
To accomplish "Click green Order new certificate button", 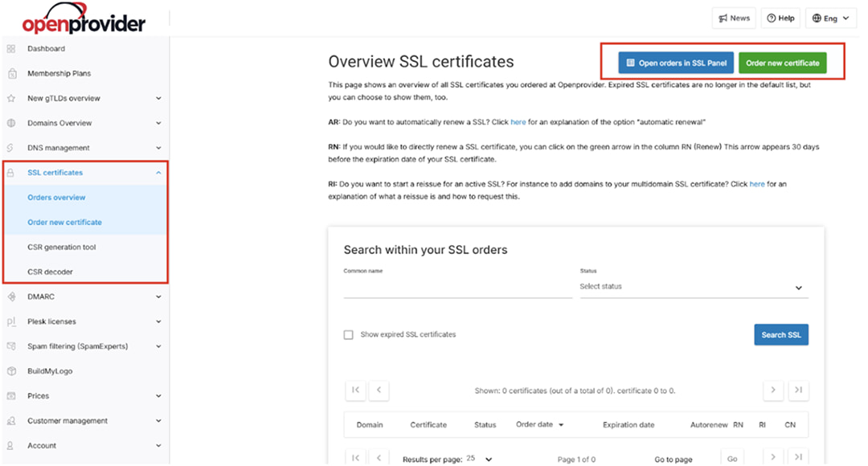I will [782, 63].
